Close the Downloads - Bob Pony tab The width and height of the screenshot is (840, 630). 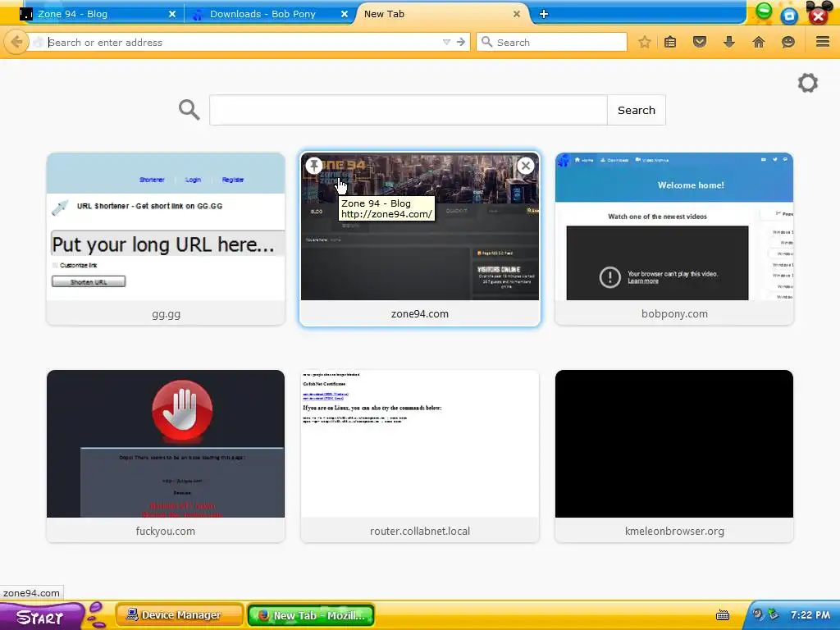[x=345, y=15]
